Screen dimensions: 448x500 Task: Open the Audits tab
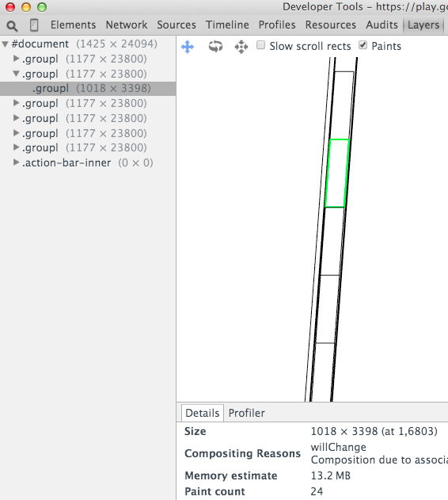point(382,25)
